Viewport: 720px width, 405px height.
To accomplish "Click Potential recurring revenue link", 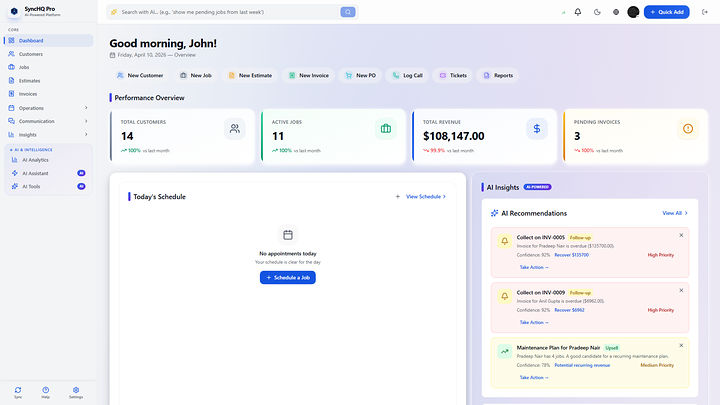I will pyautogui.click(x=582, y=365).
